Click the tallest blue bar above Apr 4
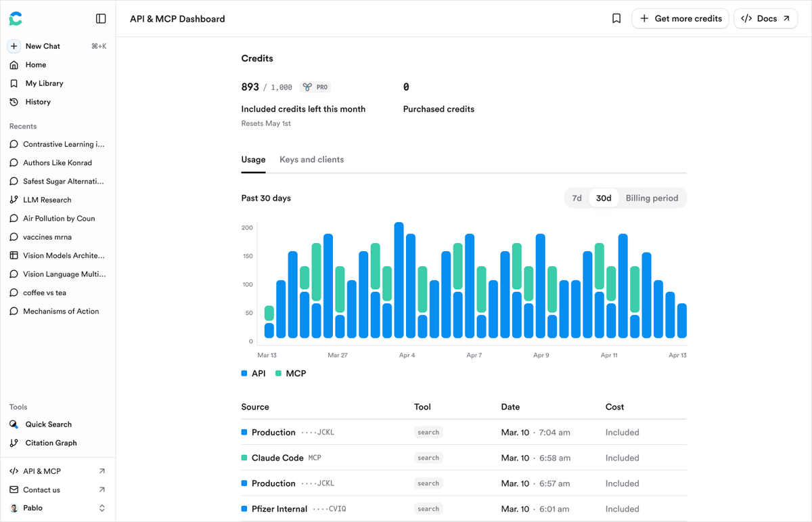812x522 pixels. click(x=399, y=280)
